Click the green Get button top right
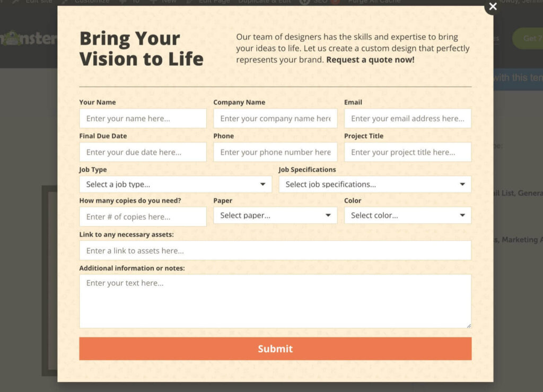The height and width of the screenshot is (392, 543). [529, 38]
